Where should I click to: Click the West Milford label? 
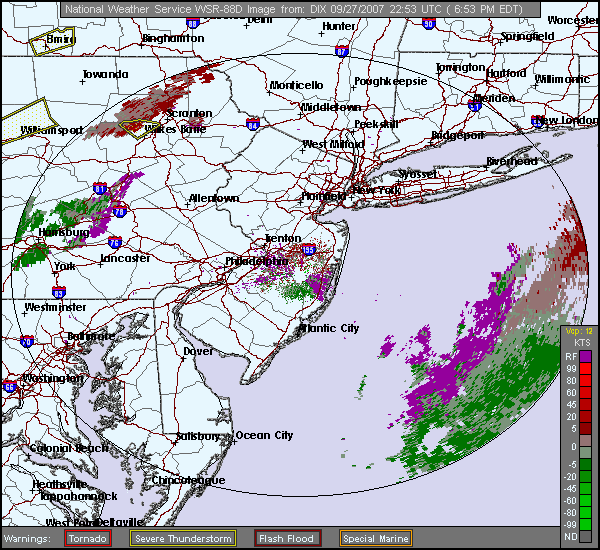(333, 144)
